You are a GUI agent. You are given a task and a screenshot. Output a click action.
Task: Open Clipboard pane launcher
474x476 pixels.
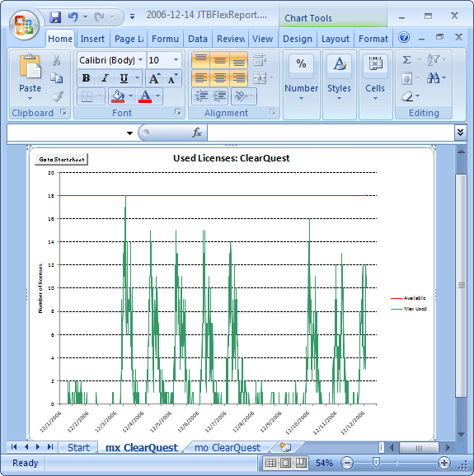[x=63, y=113]
